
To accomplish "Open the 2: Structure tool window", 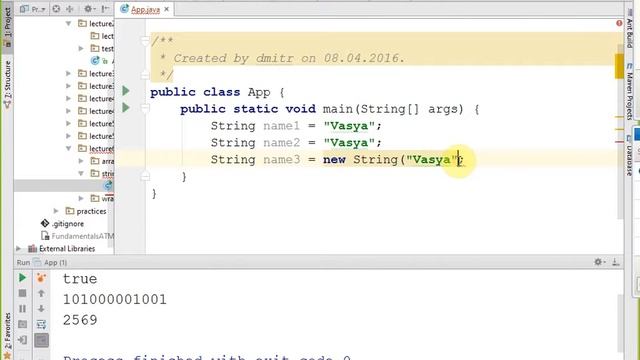I will [x=7, y=84].
